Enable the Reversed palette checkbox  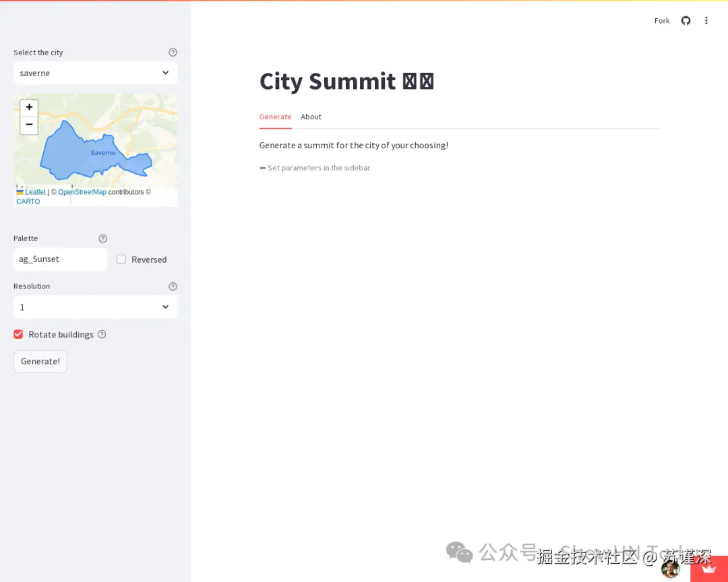pos(121,259)
